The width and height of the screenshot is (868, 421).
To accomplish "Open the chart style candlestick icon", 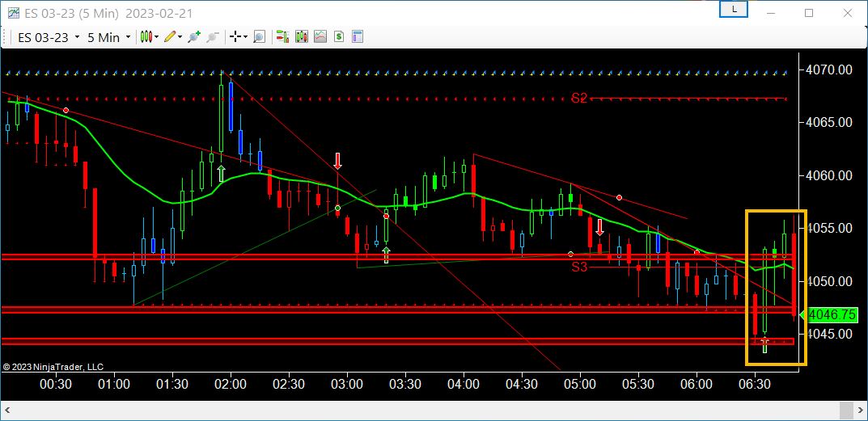I will click(146, 37).
